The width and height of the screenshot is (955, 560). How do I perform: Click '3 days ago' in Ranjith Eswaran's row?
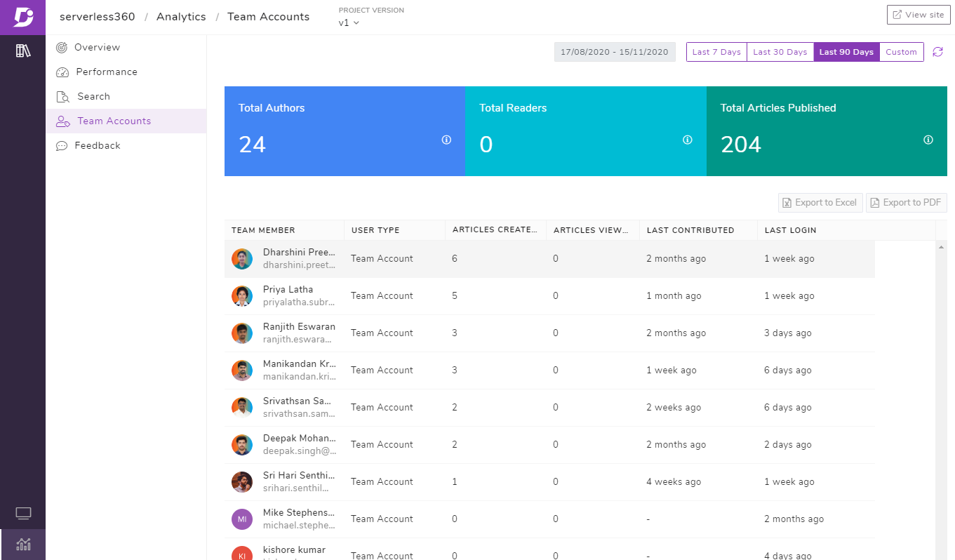[788, 333]
